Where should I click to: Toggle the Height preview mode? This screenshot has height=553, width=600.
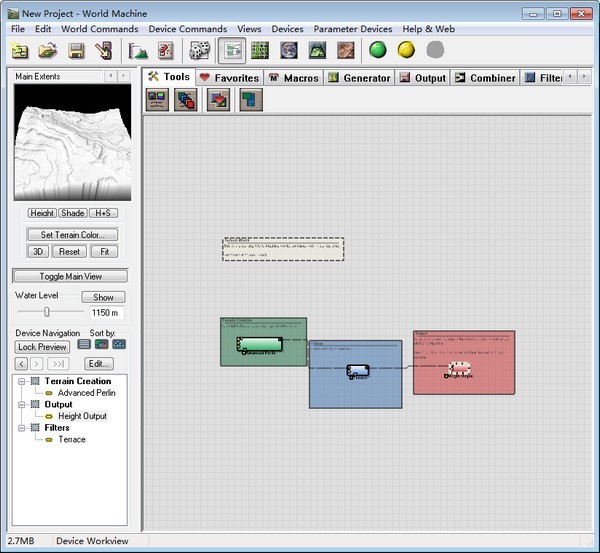[42, 213]
